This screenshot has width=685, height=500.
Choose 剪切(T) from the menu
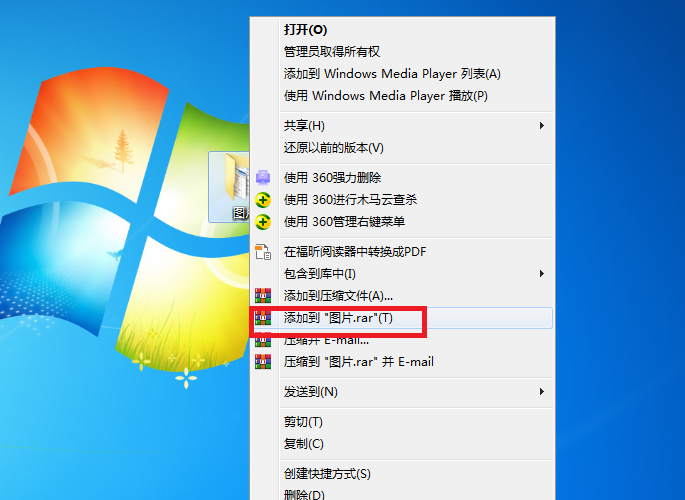[402, 422]
